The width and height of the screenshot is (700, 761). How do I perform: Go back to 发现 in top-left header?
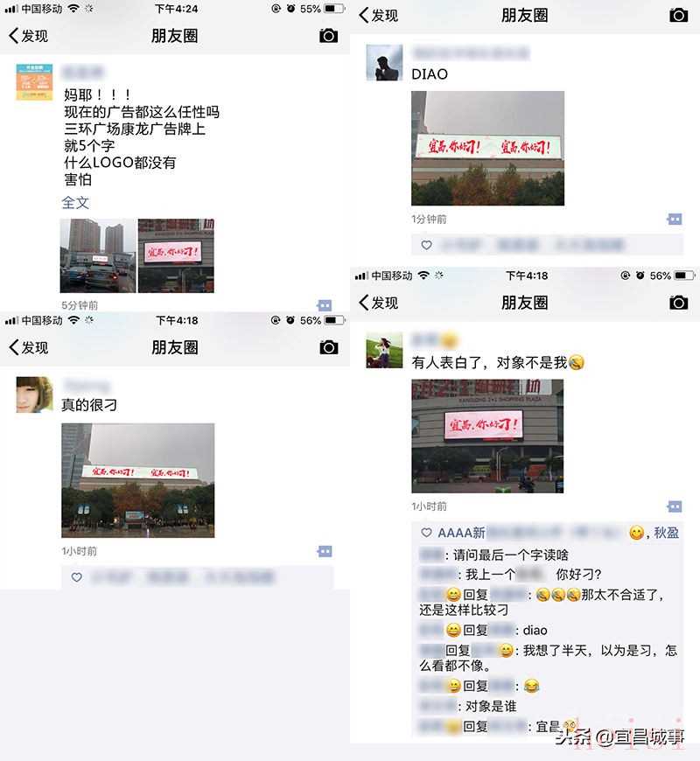click(x=29, y=36)
